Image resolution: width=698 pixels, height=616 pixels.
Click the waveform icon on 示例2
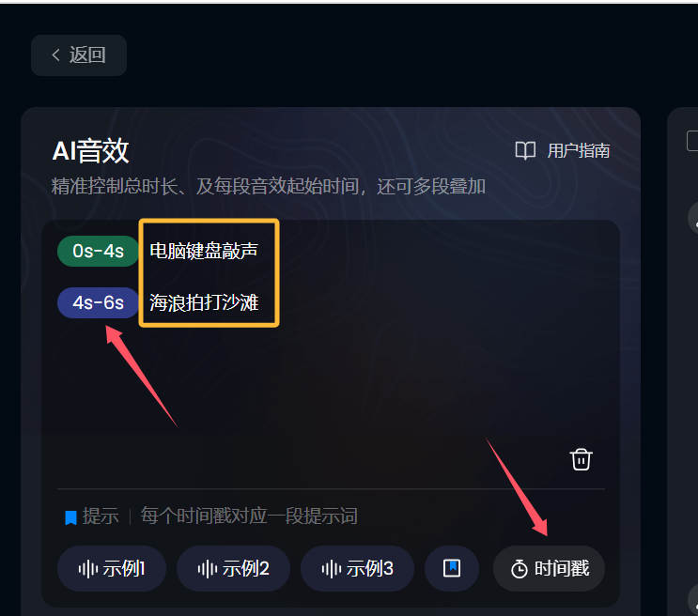coord(208,569)
